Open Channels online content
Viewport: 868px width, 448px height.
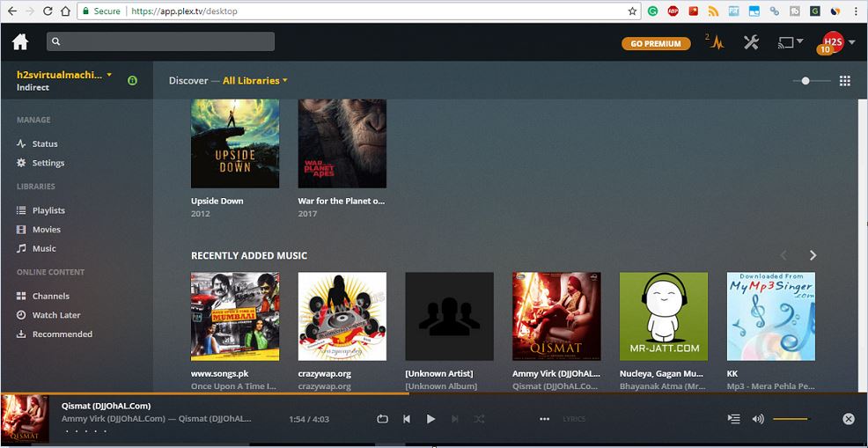coord(42,297)
